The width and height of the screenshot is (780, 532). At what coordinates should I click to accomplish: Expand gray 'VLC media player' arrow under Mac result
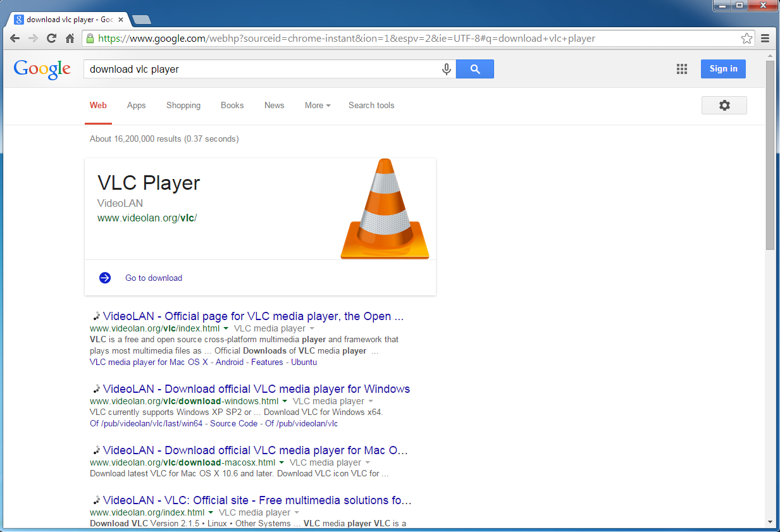(368, 463)
